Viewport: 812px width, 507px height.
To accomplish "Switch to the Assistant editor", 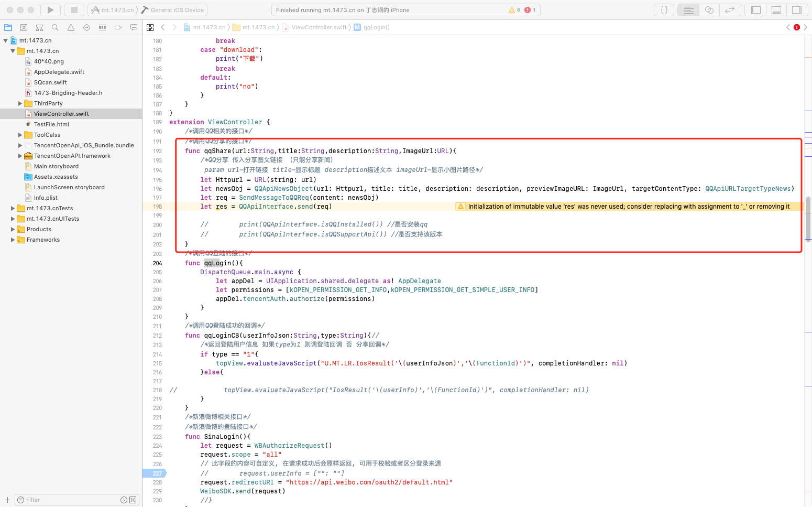I will click(x=709, y=9).
